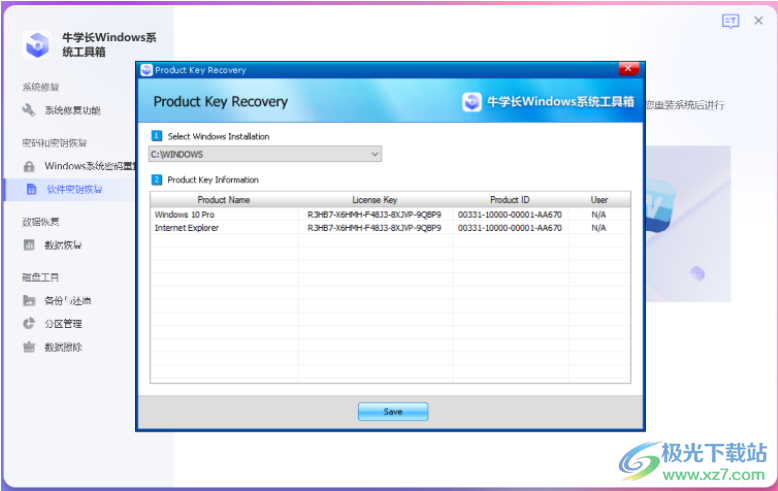778x491 pixels.
Task: Click the 密码和密钥恢复 section heading
Action: pyautogui.click(x=55, y=143)
